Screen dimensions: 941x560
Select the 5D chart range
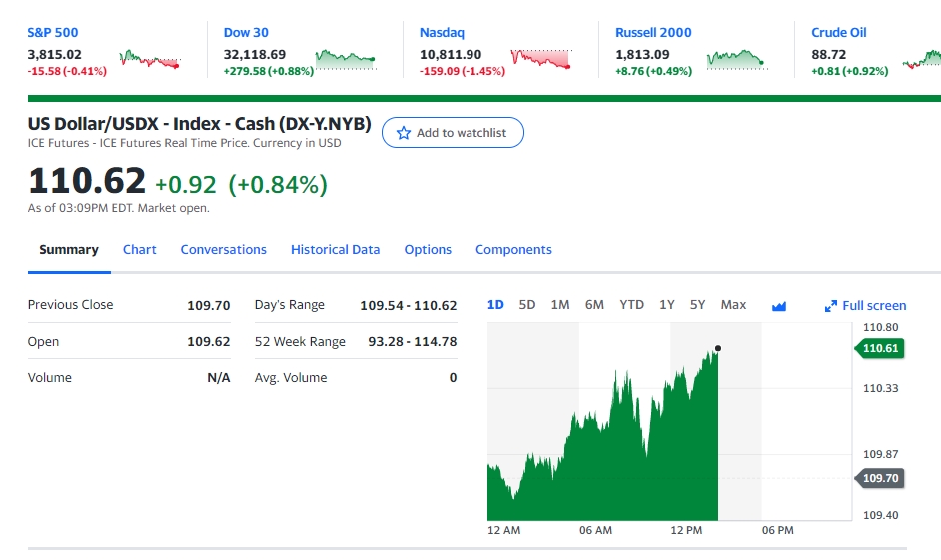527,305
